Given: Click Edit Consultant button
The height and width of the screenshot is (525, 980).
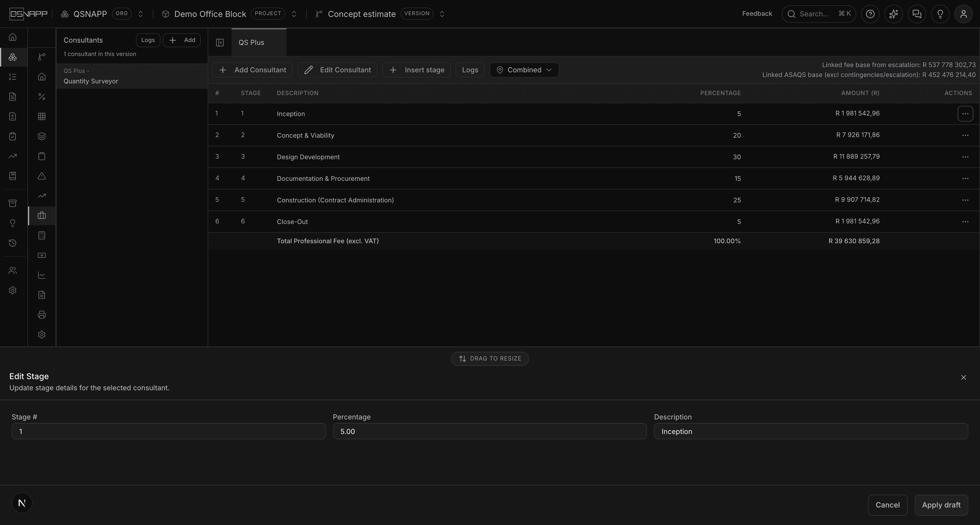Looking at the screenshot, I should (x=337, y=70).
